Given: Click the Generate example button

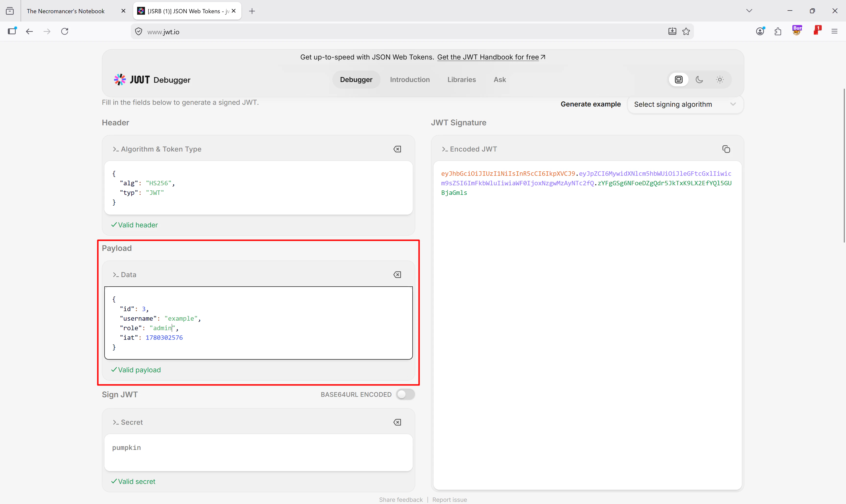Looking at the screenshot, I should (591, 104).
